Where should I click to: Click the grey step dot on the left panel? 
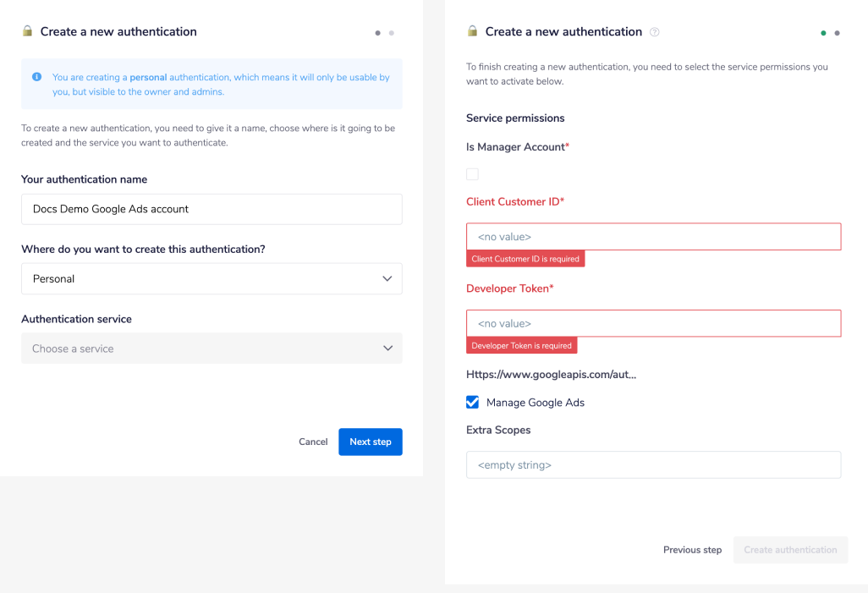point(391,32)
